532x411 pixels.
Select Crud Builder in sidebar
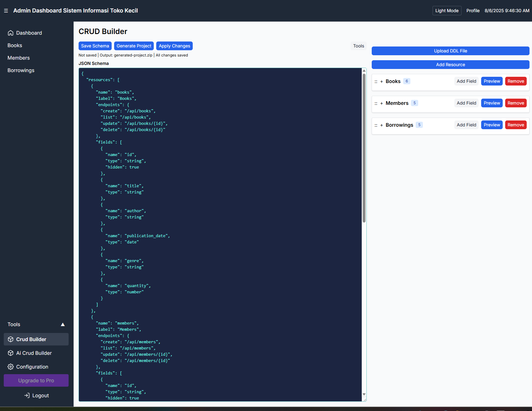coord(36,339)
